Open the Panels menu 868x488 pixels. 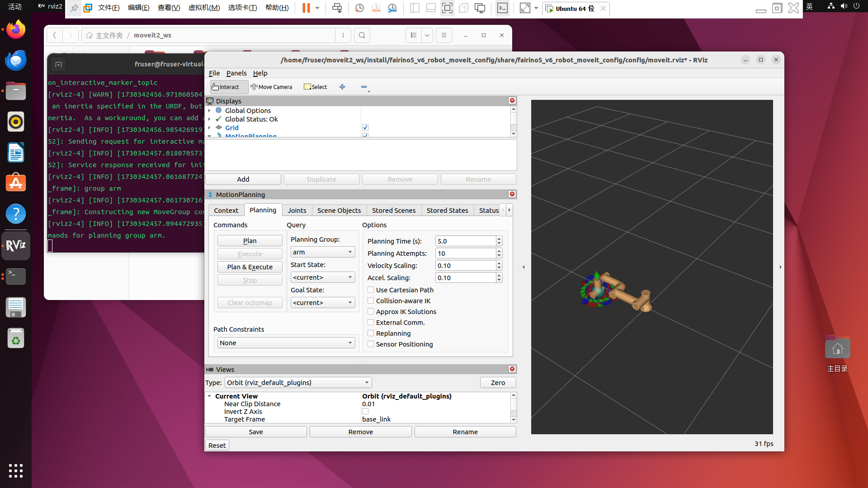tap(236, 73)
